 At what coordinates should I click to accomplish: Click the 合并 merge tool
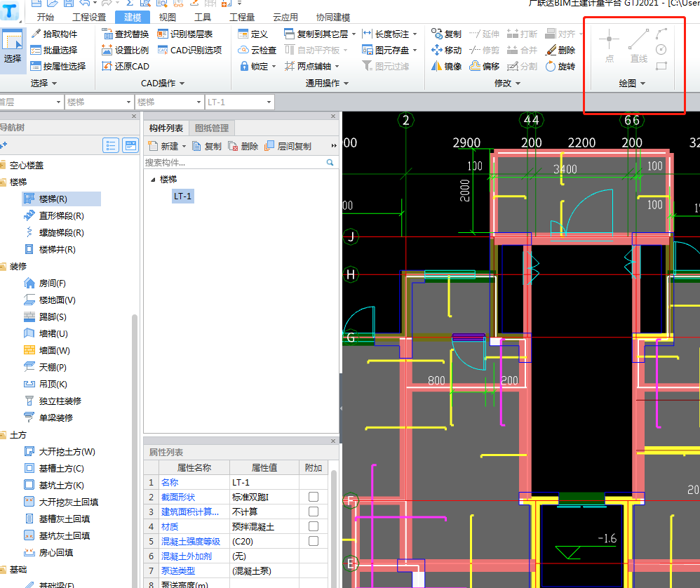point(523,50)
